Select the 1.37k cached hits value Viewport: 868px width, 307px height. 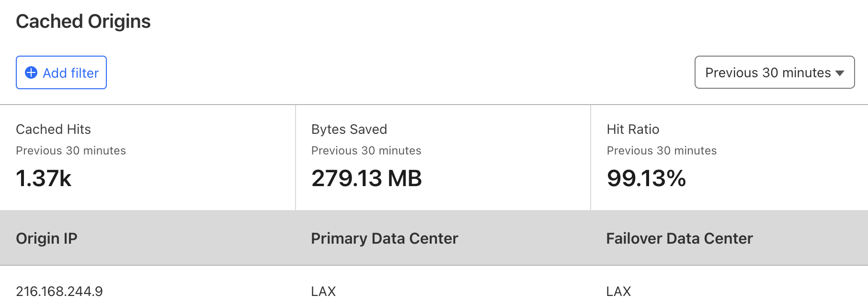[x=44, y=178]
